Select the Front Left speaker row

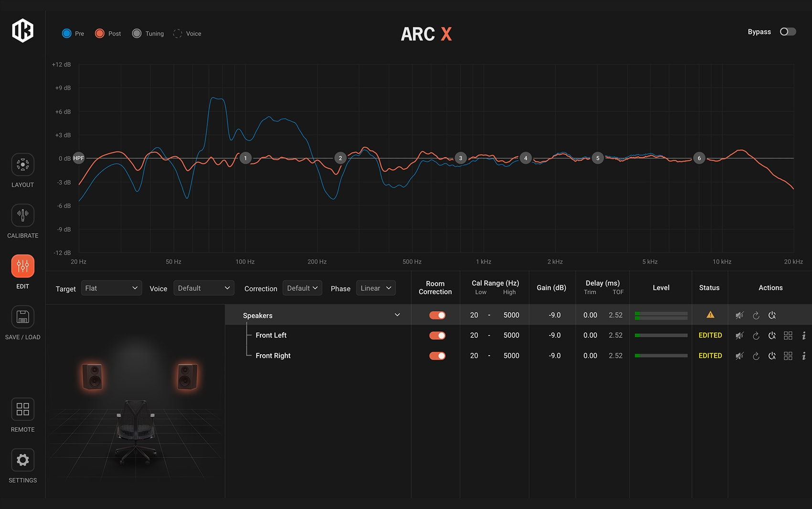point(271,336)
